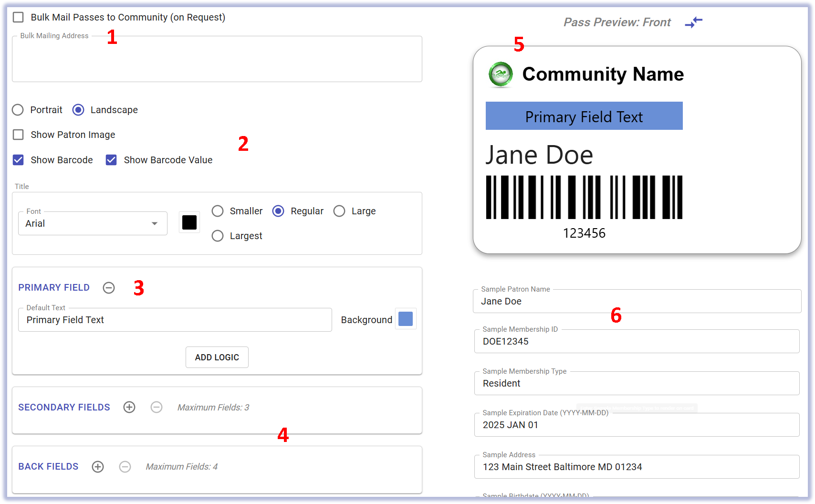The height and width of the screenshot is (504, 815).
Task: Click the Sample Membership Type field
Action: tap(637, 383)
